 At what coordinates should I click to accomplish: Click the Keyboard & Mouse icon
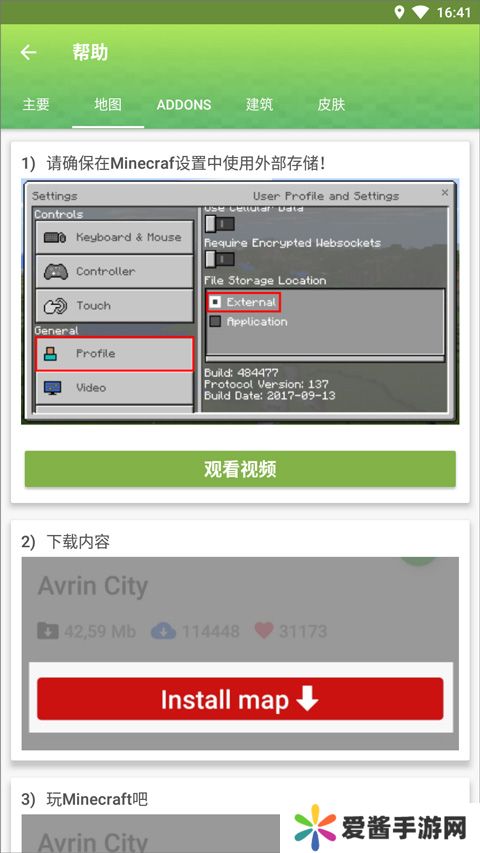[55, 237]
